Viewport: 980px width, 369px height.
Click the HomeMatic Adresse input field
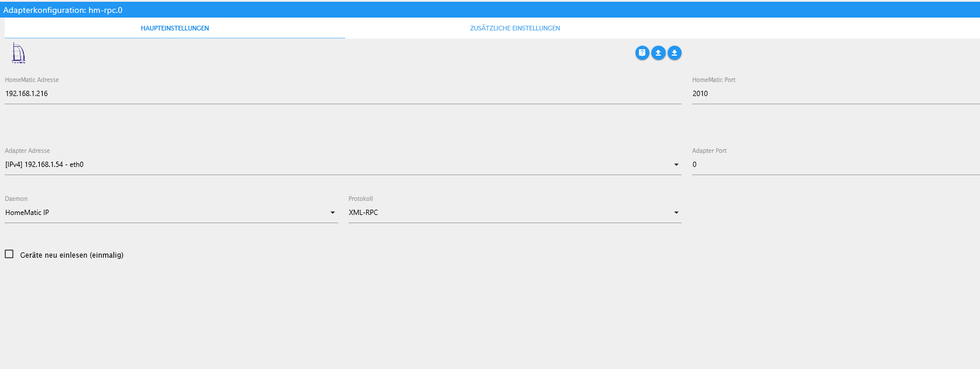pos(343,94)
